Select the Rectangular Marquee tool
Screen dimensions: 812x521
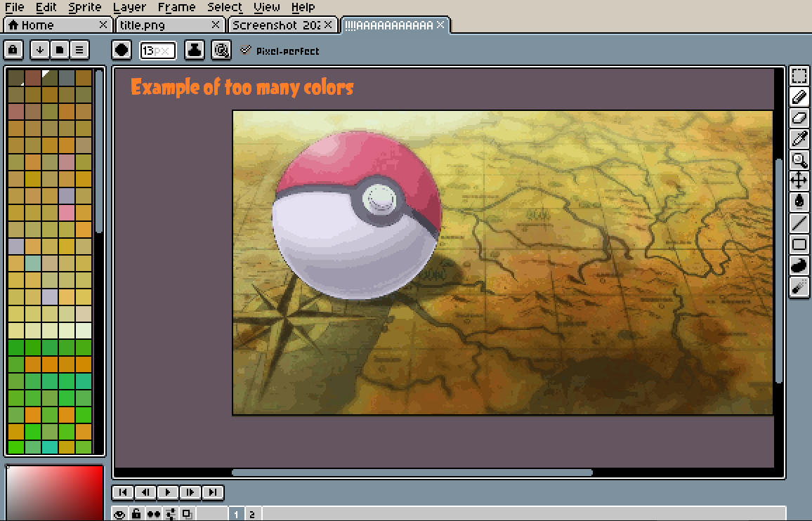pyautogui.click(x=799, y=76)
